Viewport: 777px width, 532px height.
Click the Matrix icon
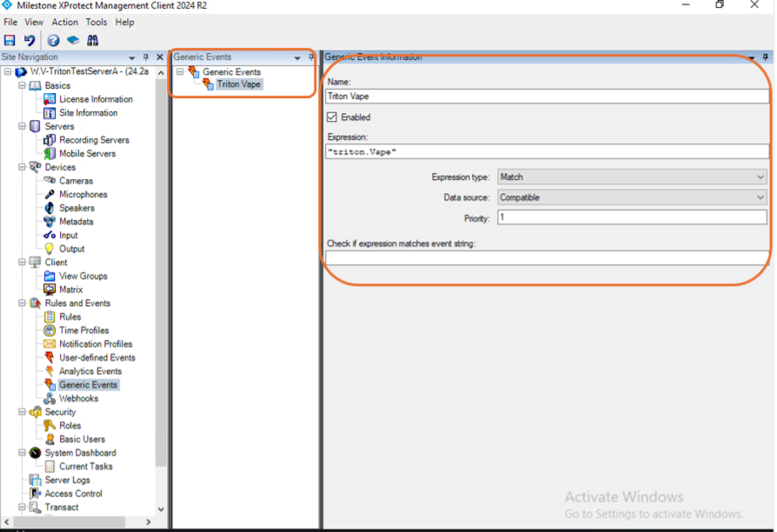pos(50,289)
